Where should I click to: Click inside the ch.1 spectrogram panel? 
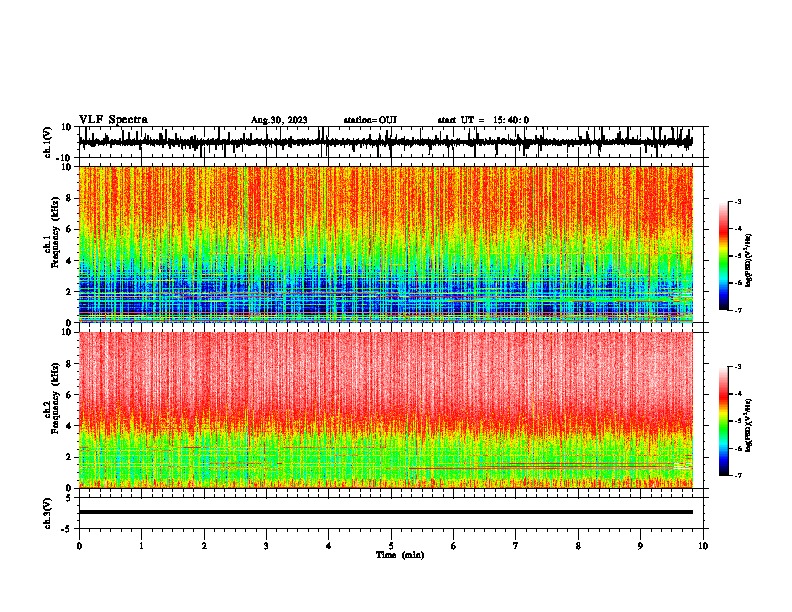pos(385,244)
